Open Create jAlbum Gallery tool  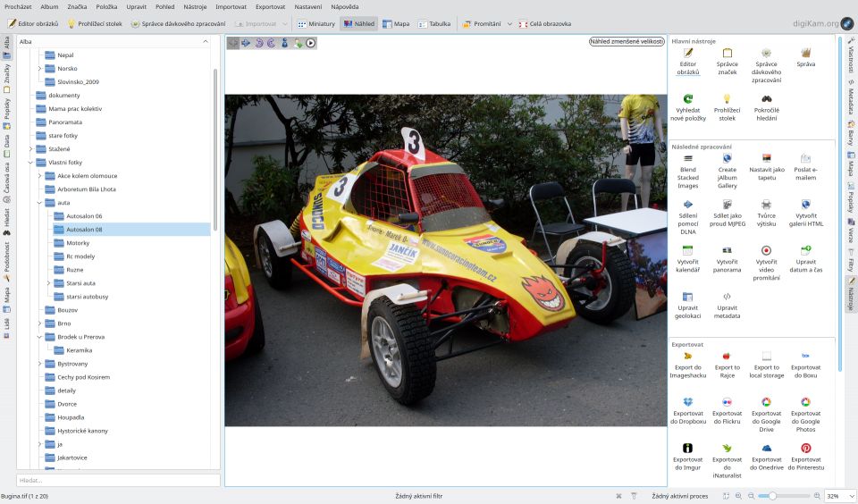[x=727, y=171]
